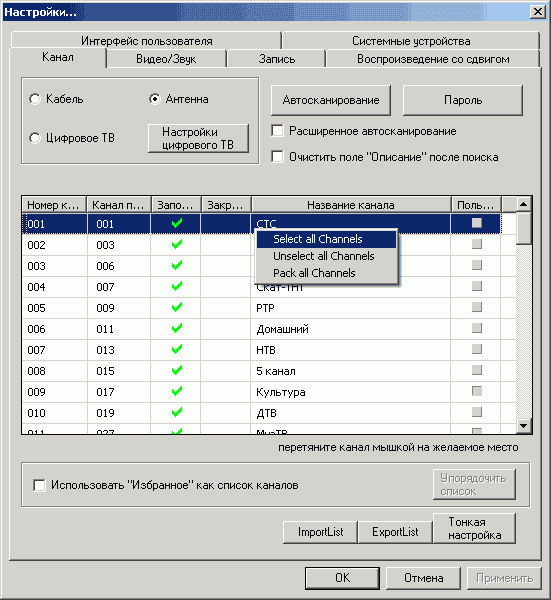
Task: Sort by Название канала column header
Action: click(x=351, y=205)
